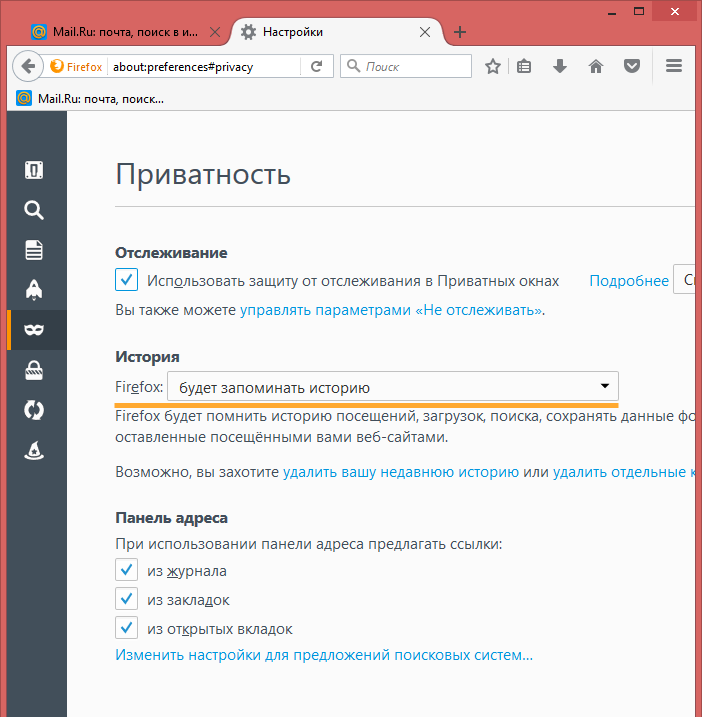Bookmark this page with the star icon
The width and height of the screenshot is (702, 717).
pyautogui.click(x=493, y=67)
